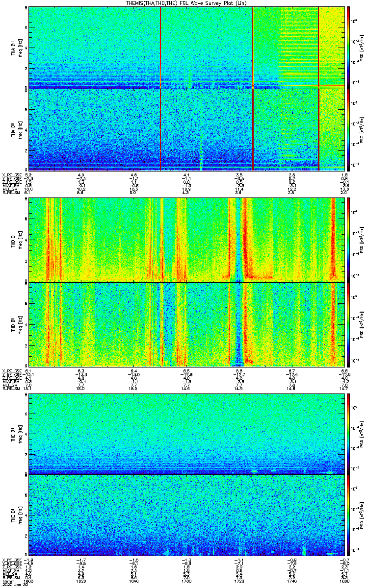
Task: Click the THD BL y-axis title
Action: 14,240
